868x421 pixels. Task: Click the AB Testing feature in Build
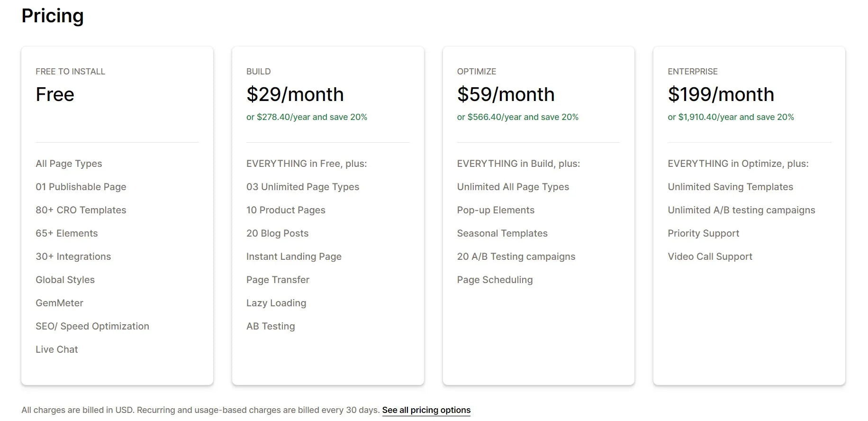[271, 326]
